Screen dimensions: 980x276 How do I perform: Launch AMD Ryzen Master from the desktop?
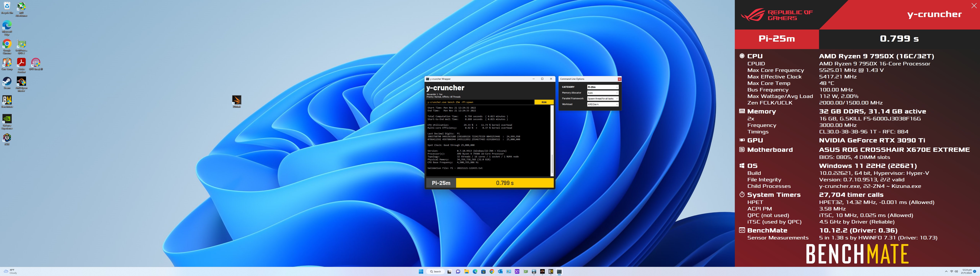[21, 84]
